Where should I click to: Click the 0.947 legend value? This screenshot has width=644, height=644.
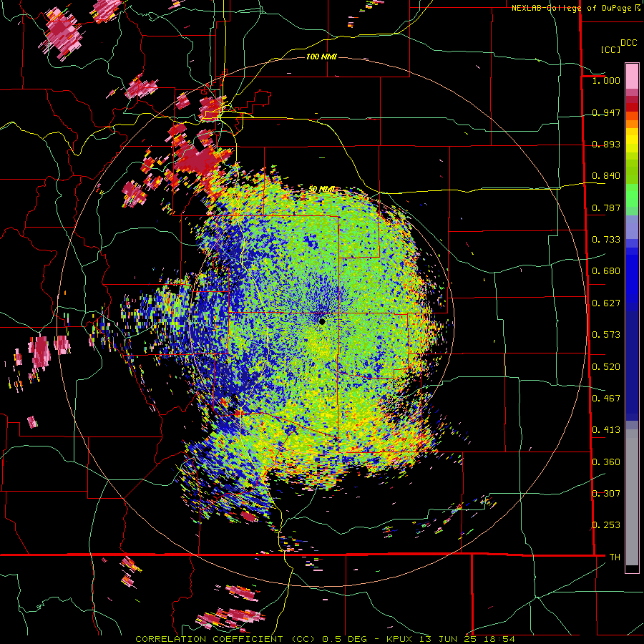[606, 112]
